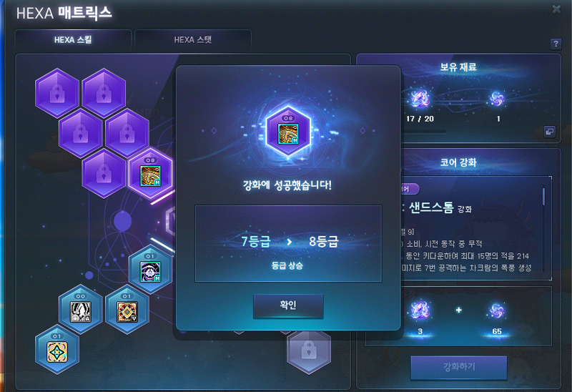
Task: Open the material window popout icon
Action: click(x=549, y=132)
